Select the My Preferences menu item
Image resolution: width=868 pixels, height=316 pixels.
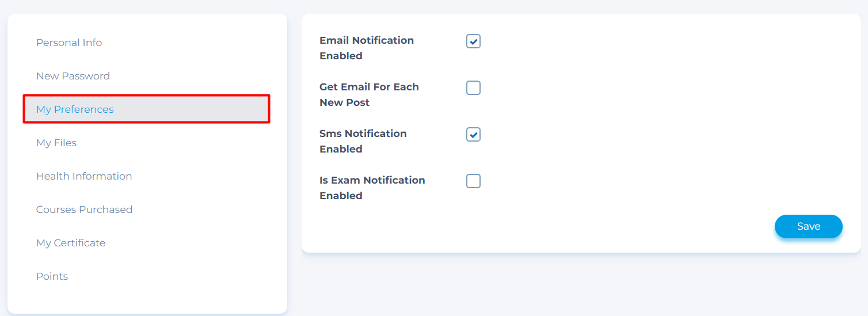(x=75, y=109)
